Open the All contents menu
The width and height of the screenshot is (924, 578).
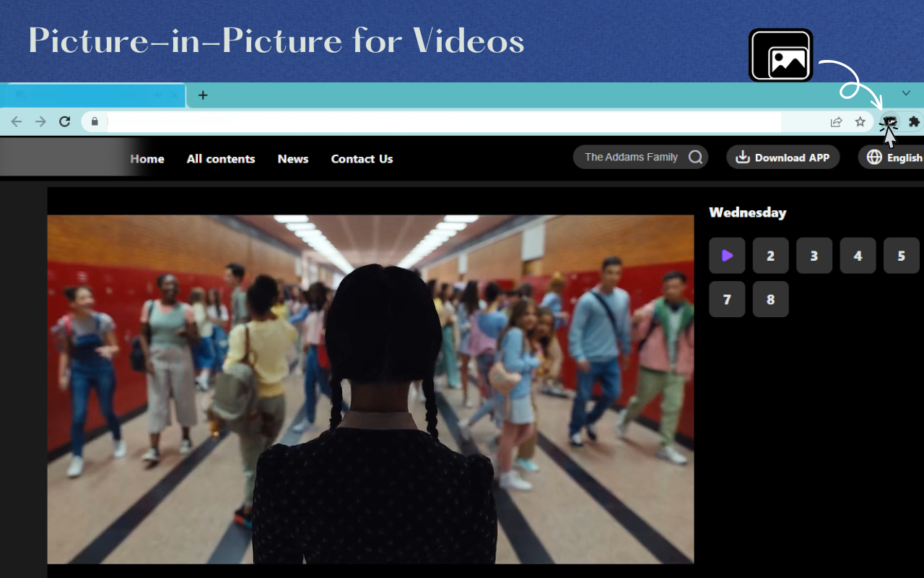pyautogui.click(x=221, y=159)
